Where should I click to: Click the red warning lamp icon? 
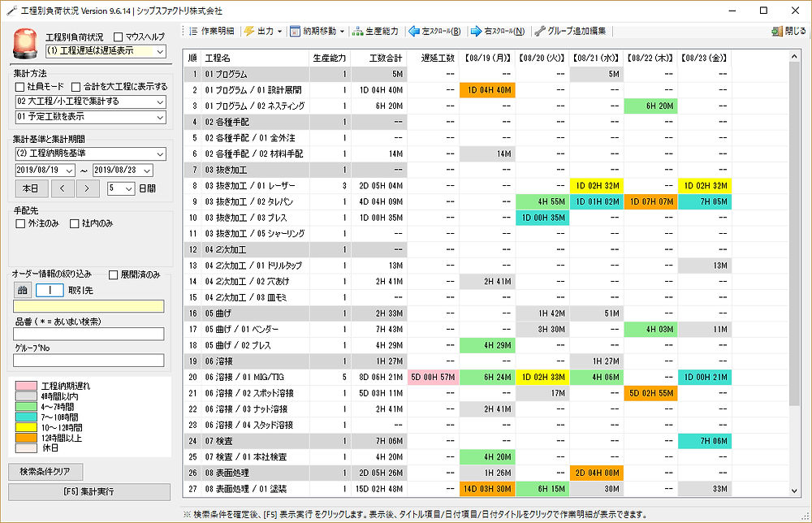click(25, 44)
